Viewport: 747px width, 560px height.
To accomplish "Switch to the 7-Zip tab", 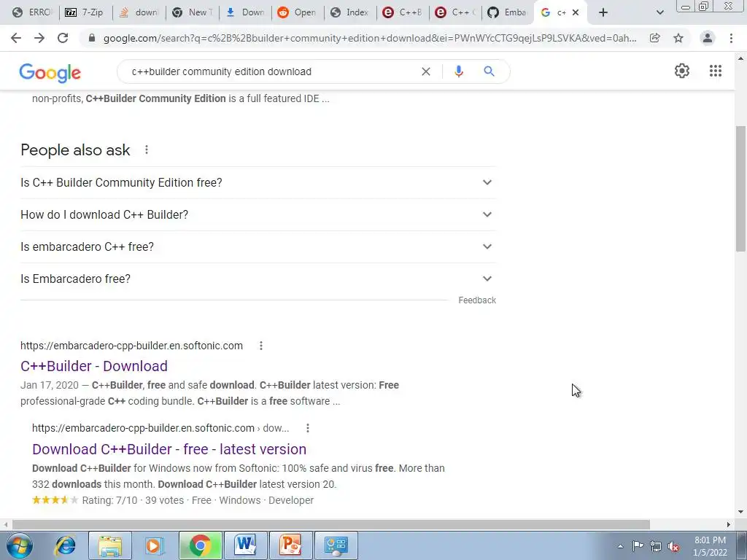I will [x=85, y=12].
